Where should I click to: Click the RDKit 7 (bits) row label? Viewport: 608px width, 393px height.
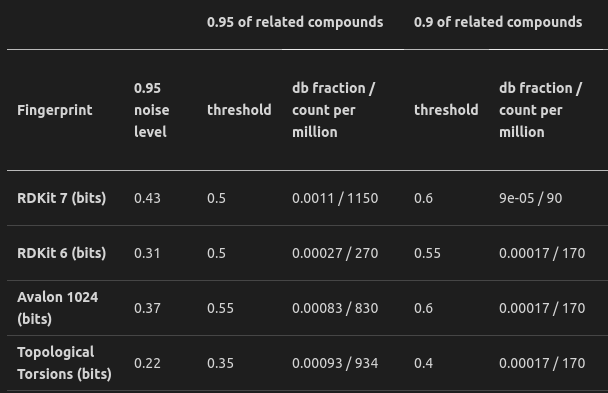coord(62,198)
